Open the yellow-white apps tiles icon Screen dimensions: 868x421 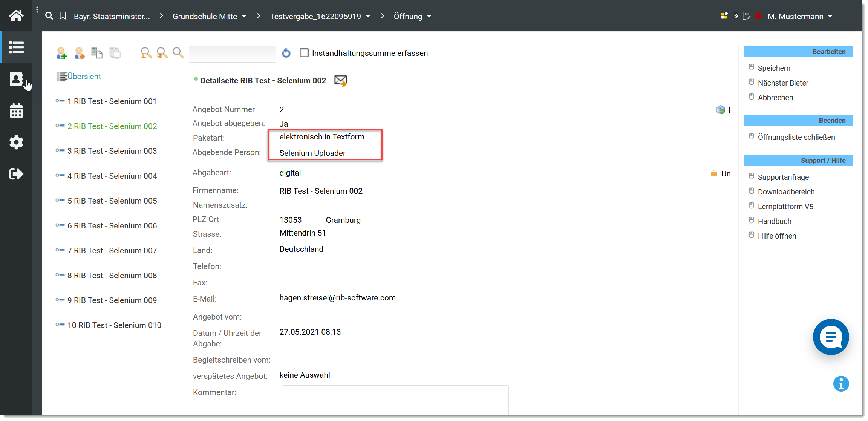(724, 16)
